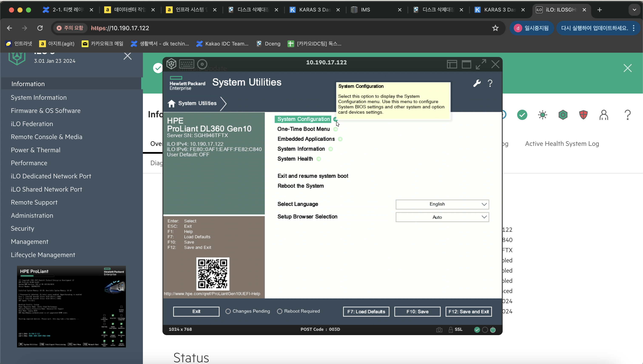Open the iLO console power menu icon
The image size is (643, 364).
(171, 64)
